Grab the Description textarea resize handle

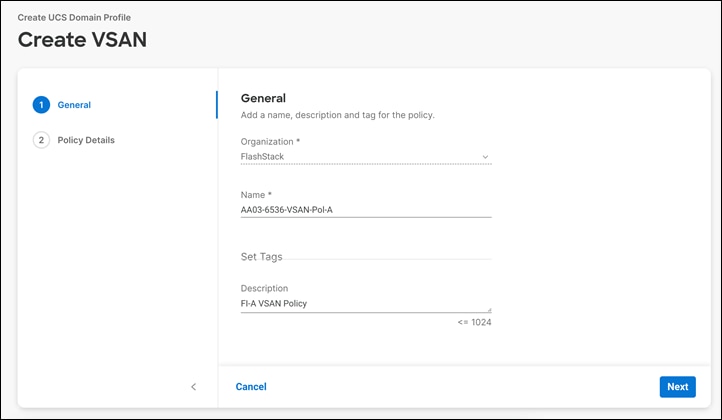pyautogui.click(x=489, y=310)
